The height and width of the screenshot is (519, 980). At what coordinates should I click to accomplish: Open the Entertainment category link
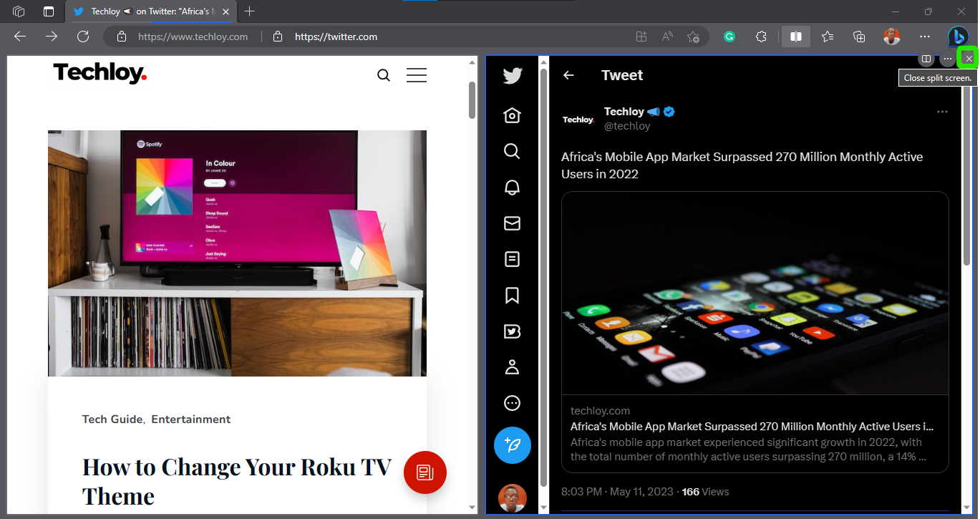(191, 419)
